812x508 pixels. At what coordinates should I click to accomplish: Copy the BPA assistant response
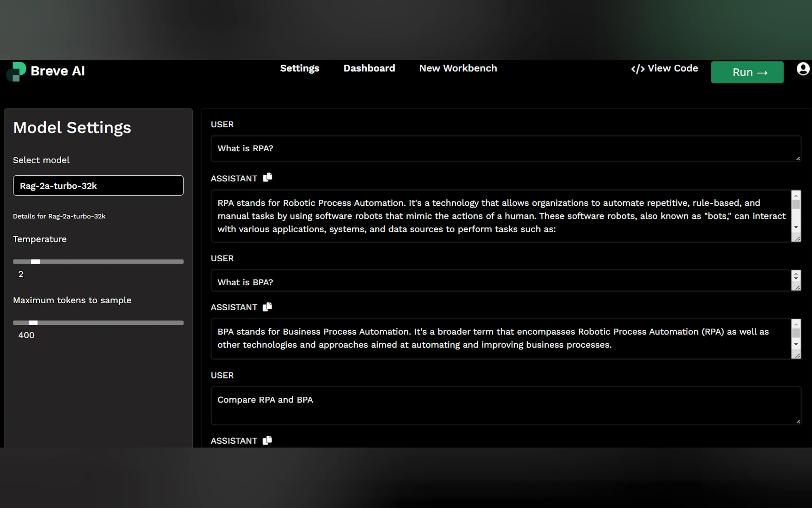click(x=267, y=306)
